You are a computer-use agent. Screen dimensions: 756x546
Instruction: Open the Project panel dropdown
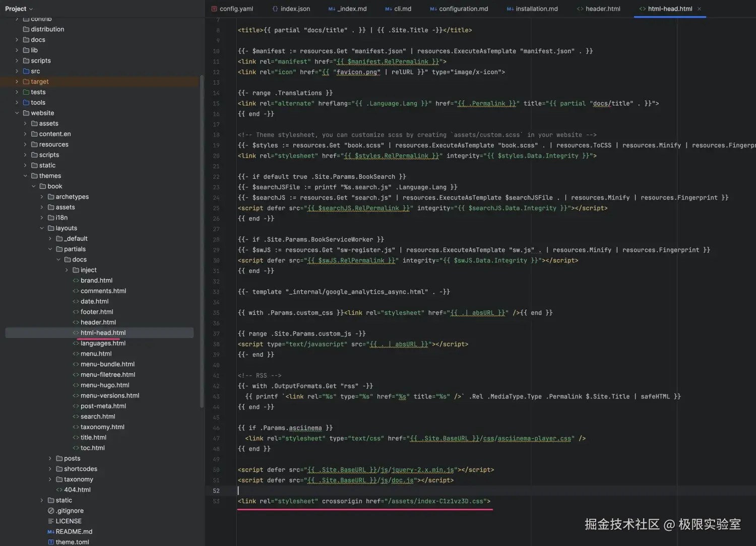click(19, 9)
